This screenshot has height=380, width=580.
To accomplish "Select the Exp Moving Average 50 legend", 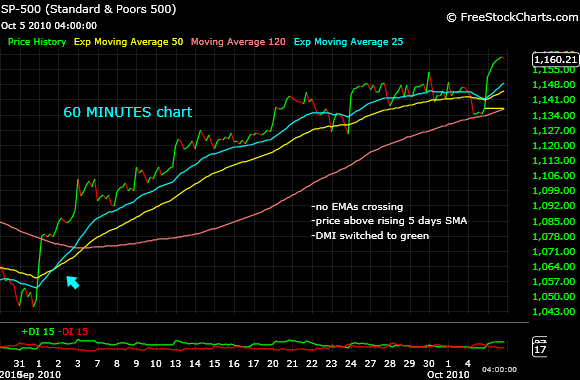I will [128, 42].
